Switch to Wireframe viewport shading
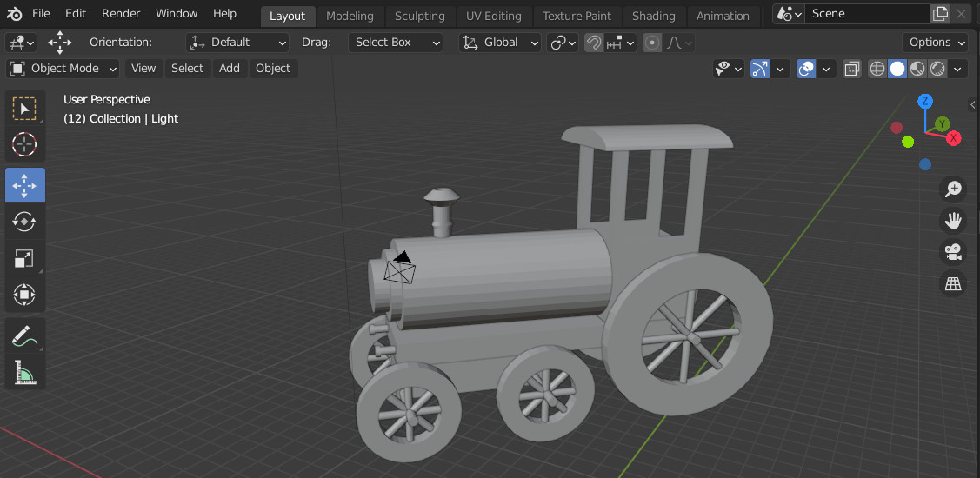Screen dimensions: 980x478 [x=877, y=69]
